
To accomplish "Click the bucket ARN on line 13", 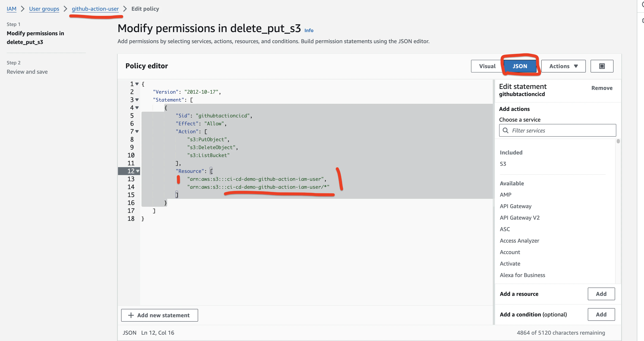I will click(x=255, y=179).
